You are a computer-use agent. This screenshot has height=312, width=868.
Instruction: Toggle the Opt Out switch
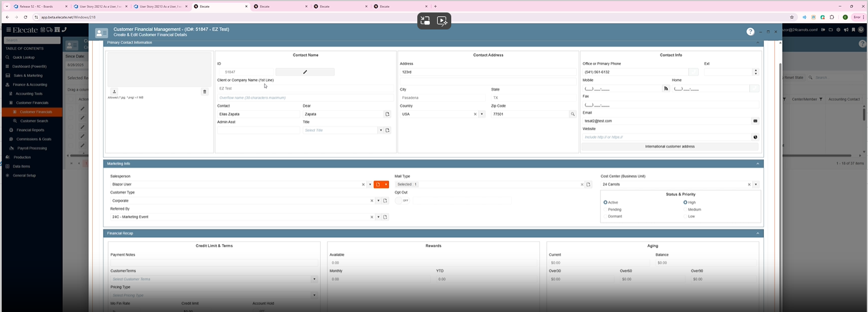[x=402, y=200]
